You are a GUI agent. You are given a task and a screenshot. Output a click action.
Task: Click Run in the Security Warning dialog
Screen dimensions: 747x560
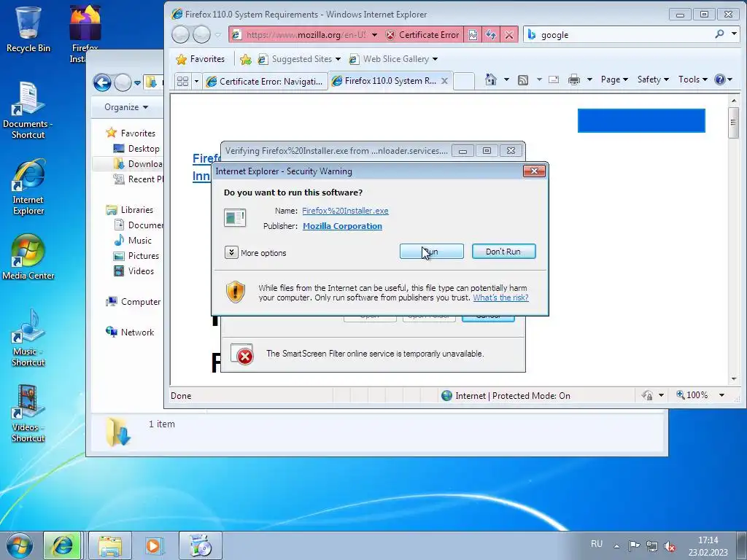point(431,252)
